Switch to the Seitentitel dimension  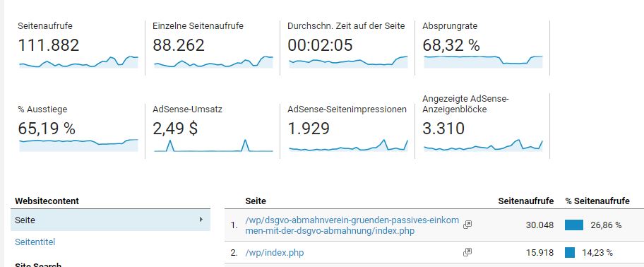(35, 242)
